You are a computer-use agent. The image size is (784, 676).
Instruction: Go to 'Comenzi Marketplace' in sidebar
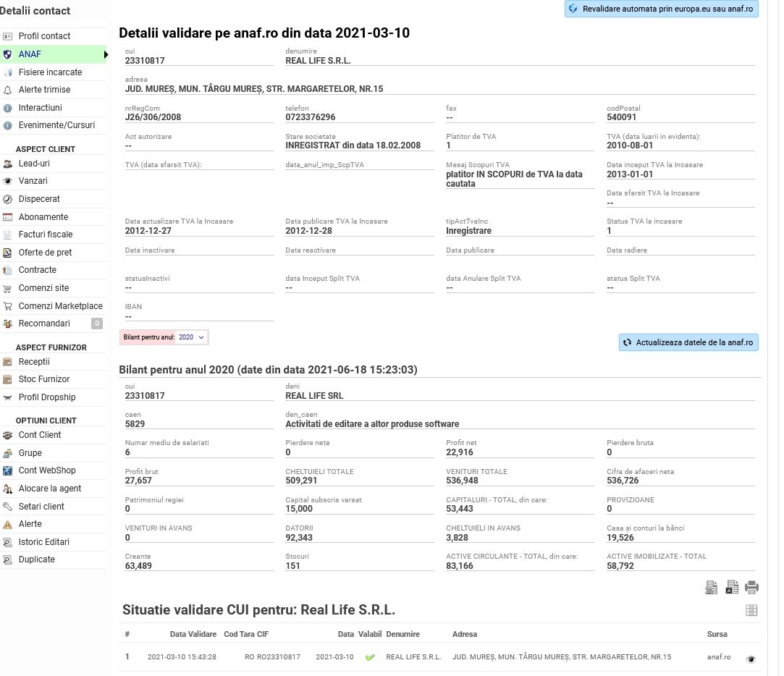tap(60, 306)
